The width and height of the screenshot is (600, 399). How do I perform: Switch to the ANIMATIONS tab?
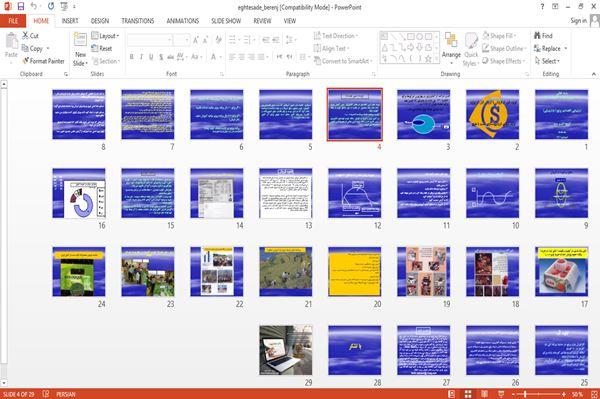(x=183, y=21)
